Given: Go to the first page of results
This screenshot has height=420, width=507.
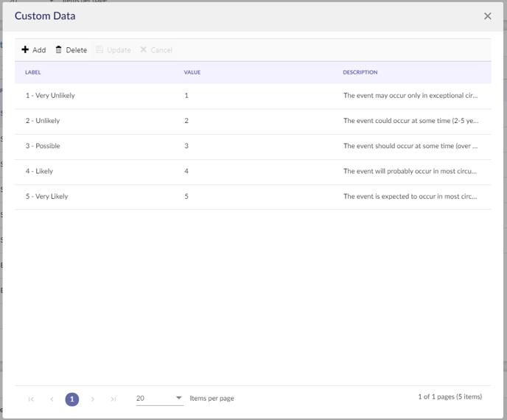Looking at the screenshot, I should [x=31, y=399].
